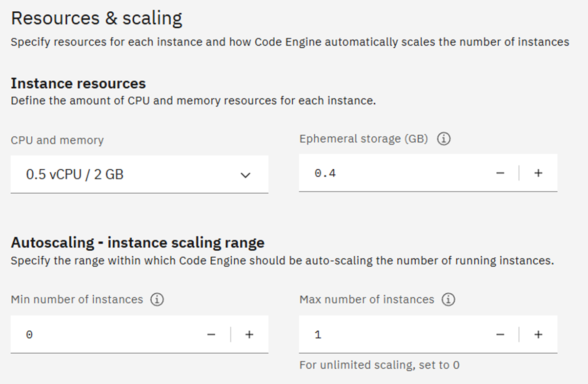The image size is (588, 384).
Task: Click the minus icon to lower Ephemeral storage
Action: coord(501,173)
